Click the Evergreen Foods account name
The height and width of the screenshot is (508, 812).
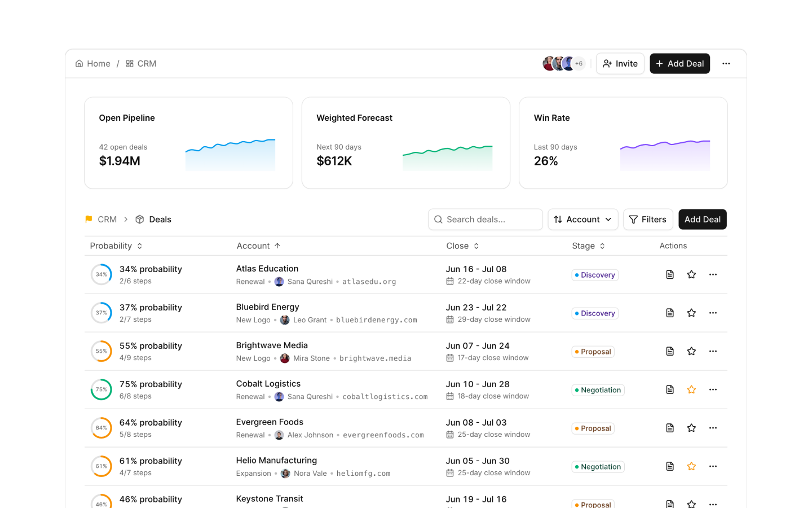[270, 422]
